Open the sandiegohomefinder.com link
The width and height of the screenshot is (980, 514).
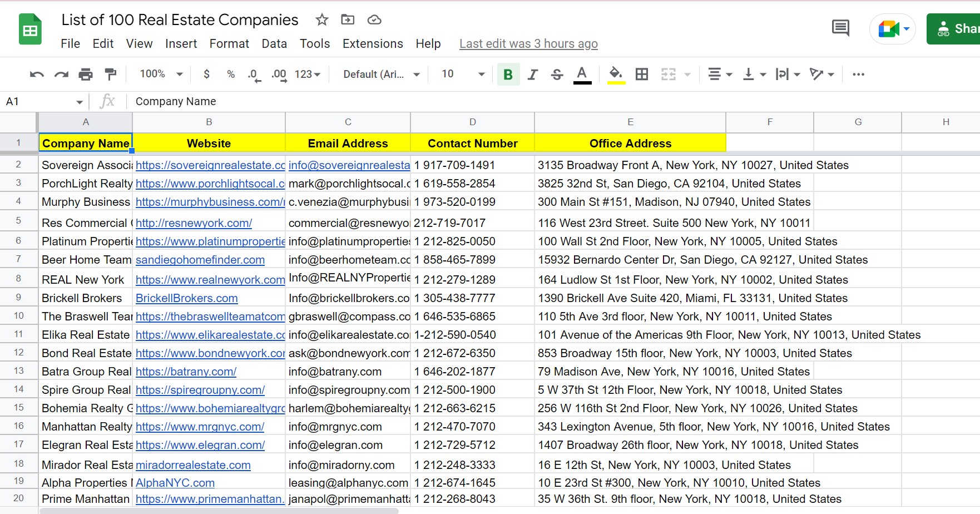point(200,260)
